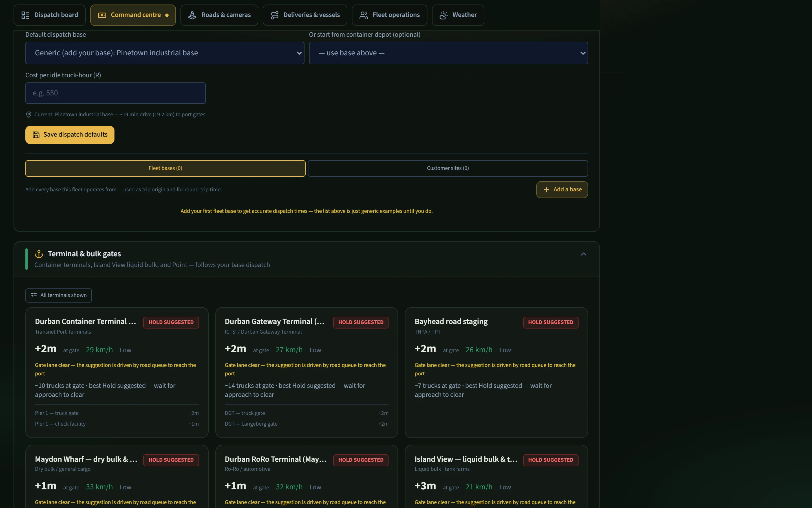
Task: Click the Maydon Wharf card title
Action: (x=86, y=459)
